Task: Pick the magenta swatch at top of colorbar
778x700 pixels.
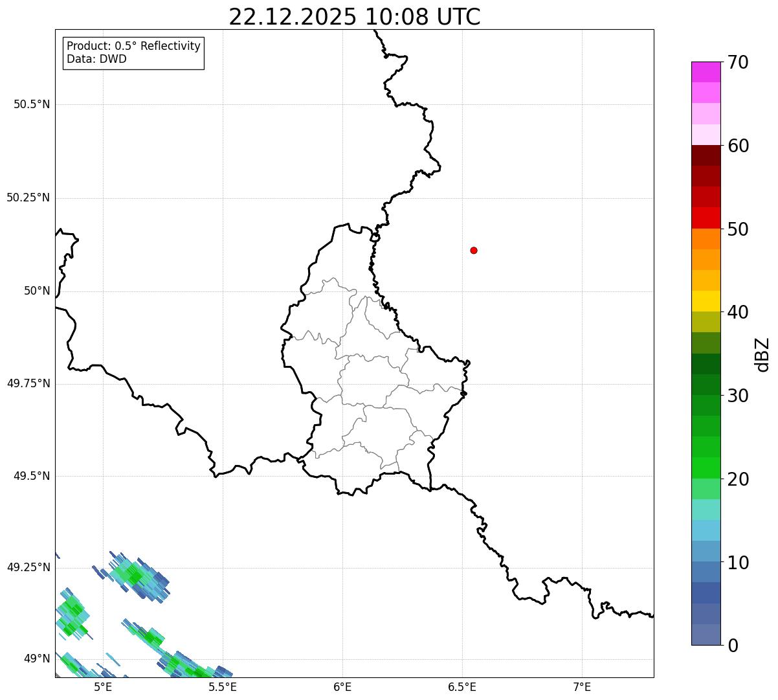Action: tap(706, 72)
